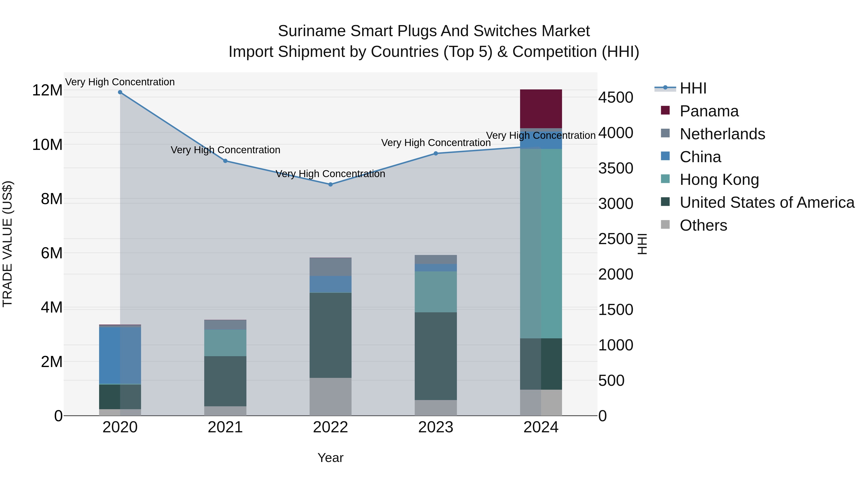Click the HHI line marker for 2022

(x=331, y=185)
